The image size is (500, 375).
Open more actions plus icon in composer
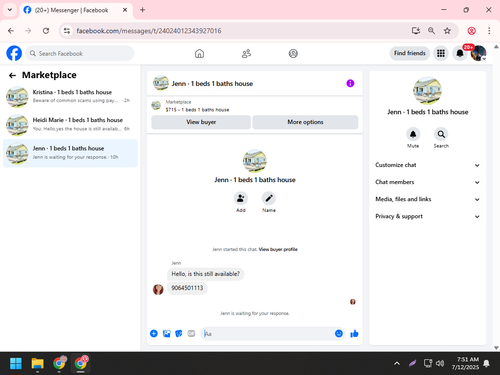154,333
